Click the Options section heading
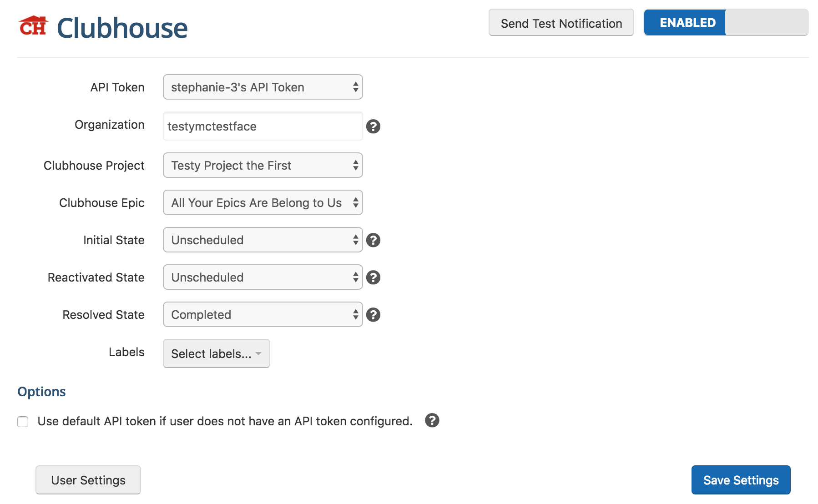Screen dimensions: 818x504 41,392
